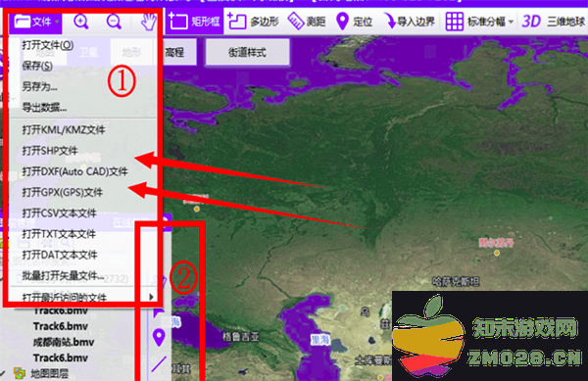Select the 矩形框 rectangle selection tool

(x=194, y=22)
